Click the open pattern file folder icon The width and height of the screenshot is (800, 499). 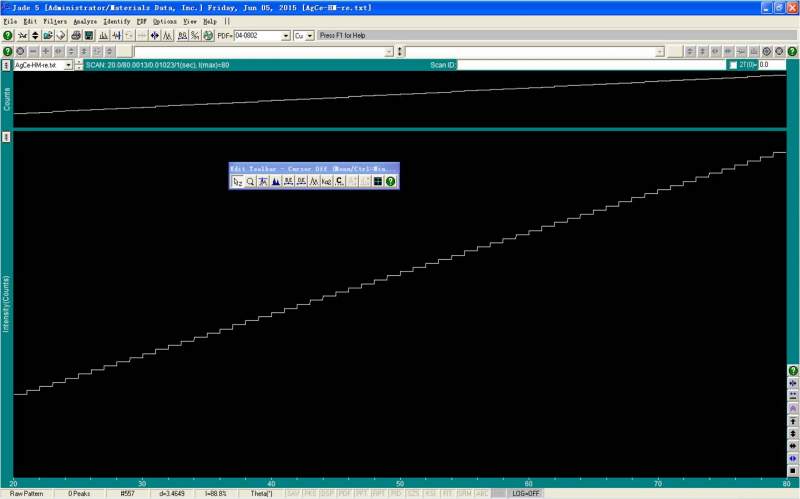(48, 36)
